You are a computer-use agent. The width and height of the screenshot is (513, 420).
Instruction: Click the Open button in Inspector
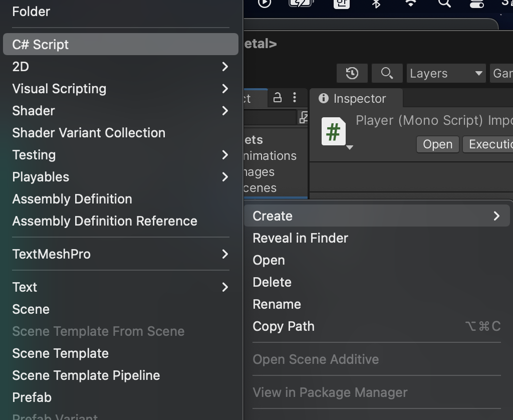click(437, 144)
